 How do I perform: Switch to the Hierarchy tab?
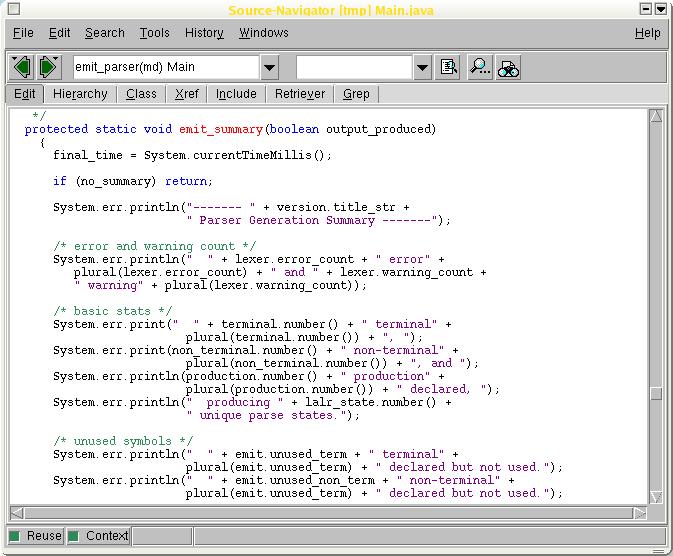click(80, 94)
